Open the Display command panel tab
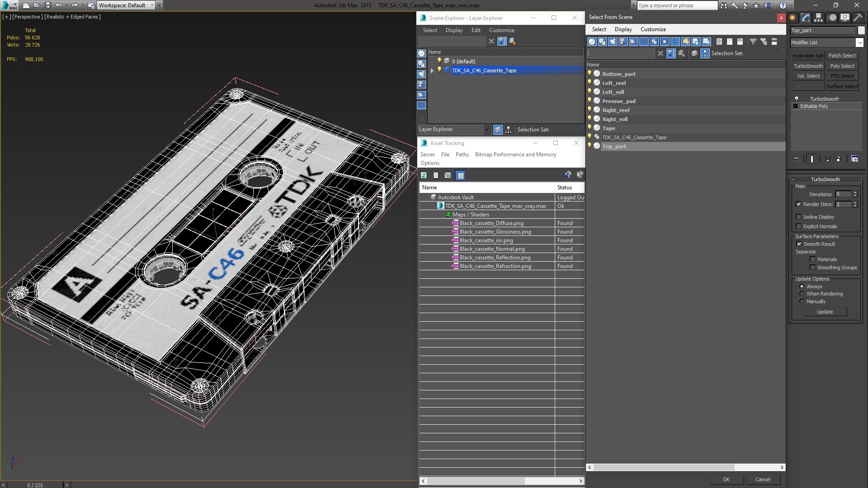The image size is (868, 488). click(844, 18)
